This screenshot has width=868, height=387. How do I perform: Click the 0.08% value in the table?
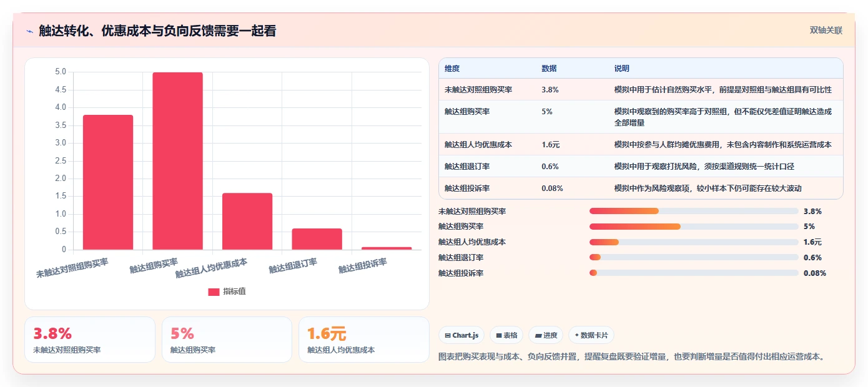click(553, 189)
